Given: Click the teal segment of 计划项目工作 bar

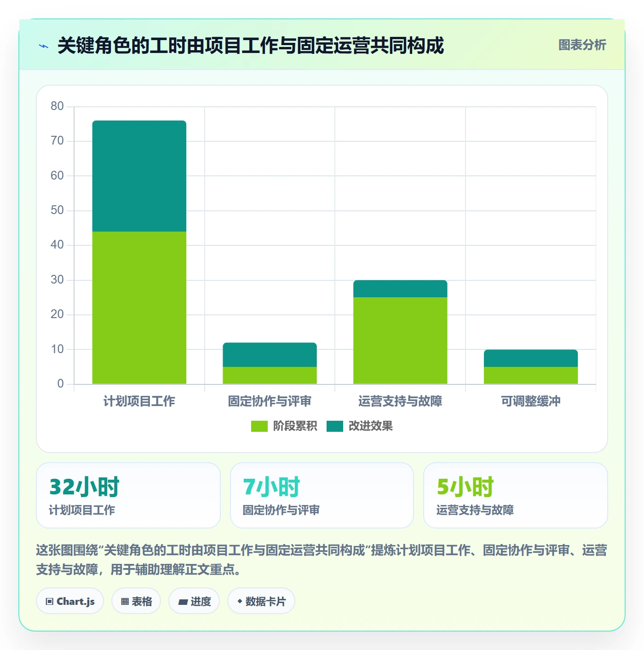Looking at the screenshot, I should point(139,176).
